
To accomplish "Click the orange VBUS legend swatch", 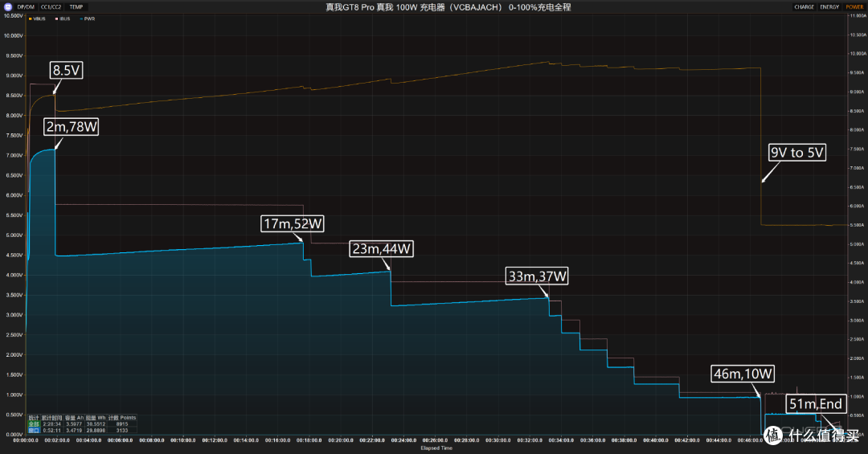I will 31,18.
